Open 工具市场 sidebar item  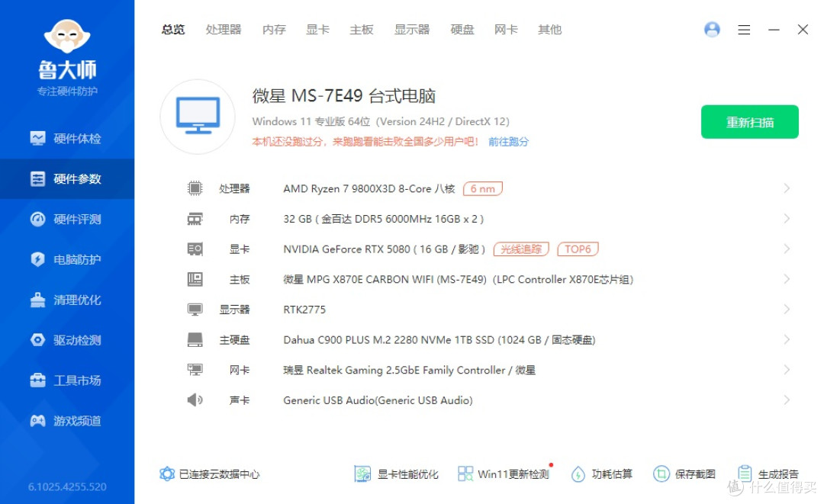click(66, 380)
